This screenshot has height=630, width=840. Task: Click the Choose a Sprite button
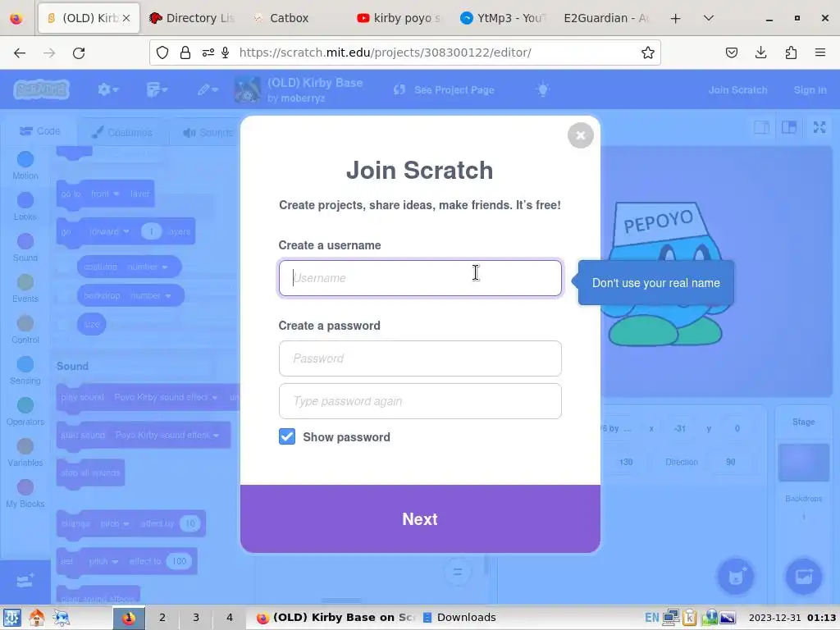click(x=736, y=577)
